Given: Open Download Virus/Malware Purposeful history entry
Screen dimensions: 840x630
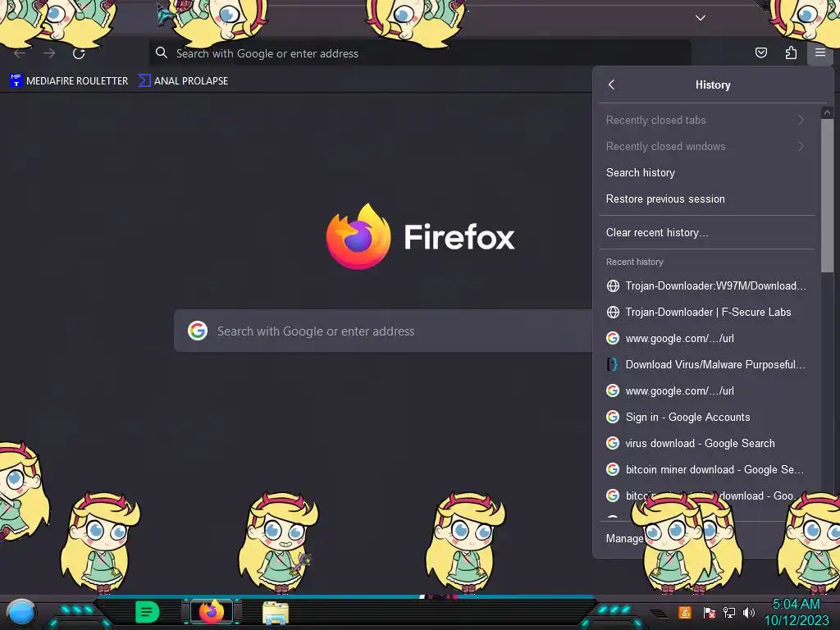Looking at the screenshot, I should pyautogui.click(x=706, y=364).
